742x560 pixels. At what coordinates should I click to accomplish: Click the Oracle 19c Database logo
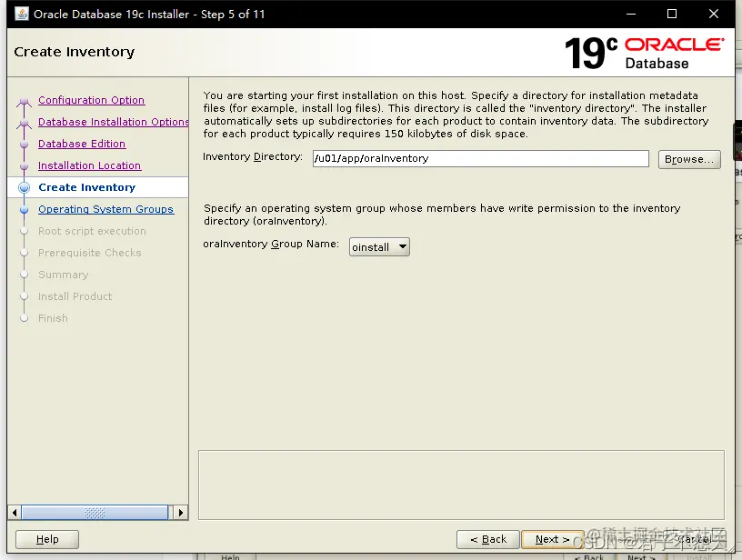tap(644, 53)
